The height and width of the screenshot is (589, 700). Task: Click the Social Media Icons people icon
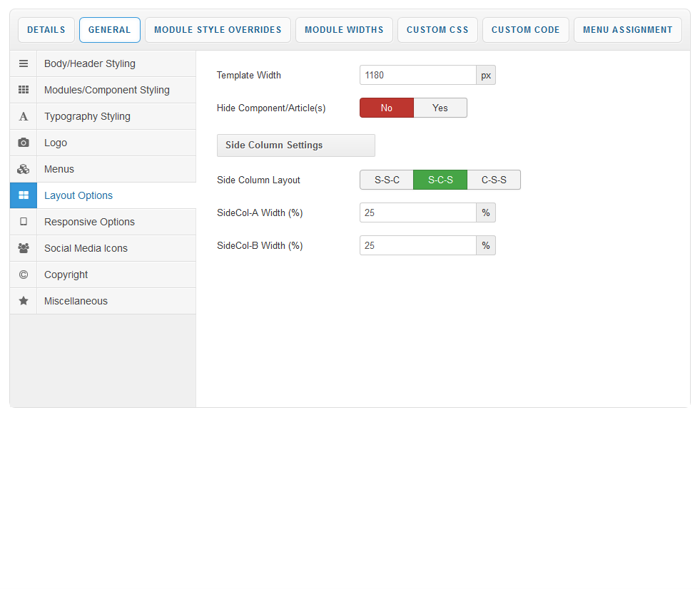24,248
